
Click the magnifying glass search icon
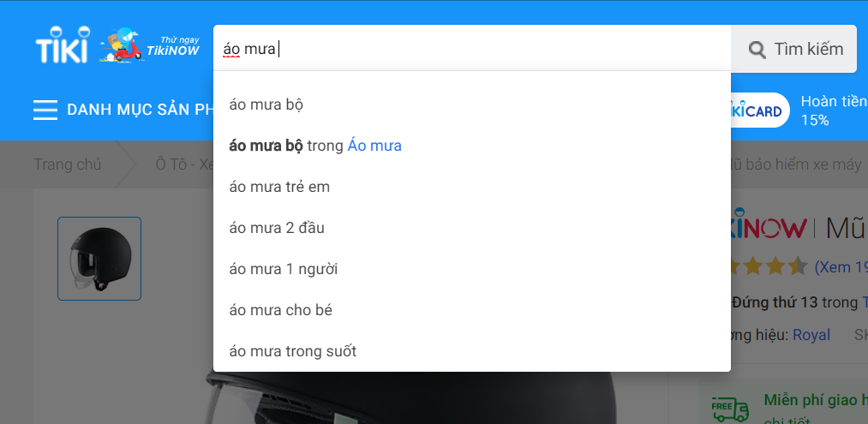pos(757,50)
